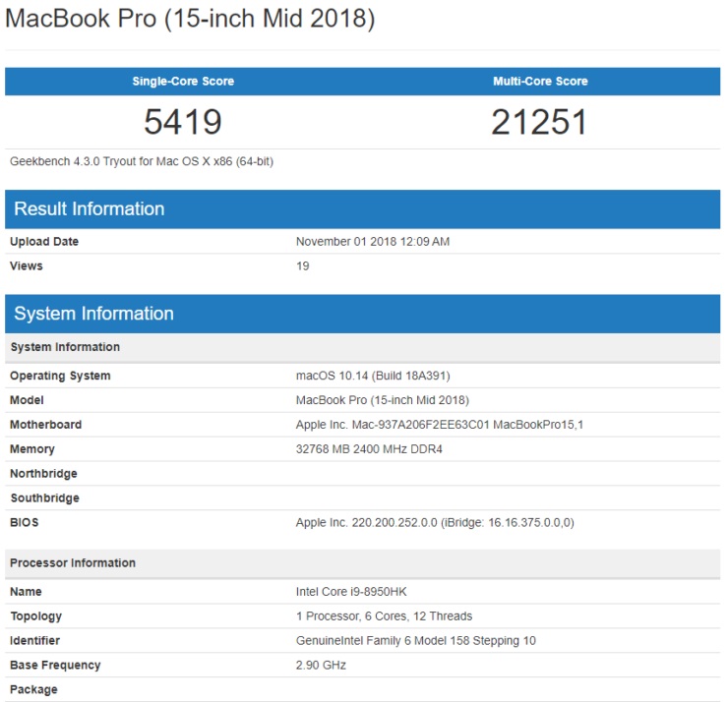Screen dimensions: 728x702
Task: Select the Multi-Core Score header
Action: [540, 82]
